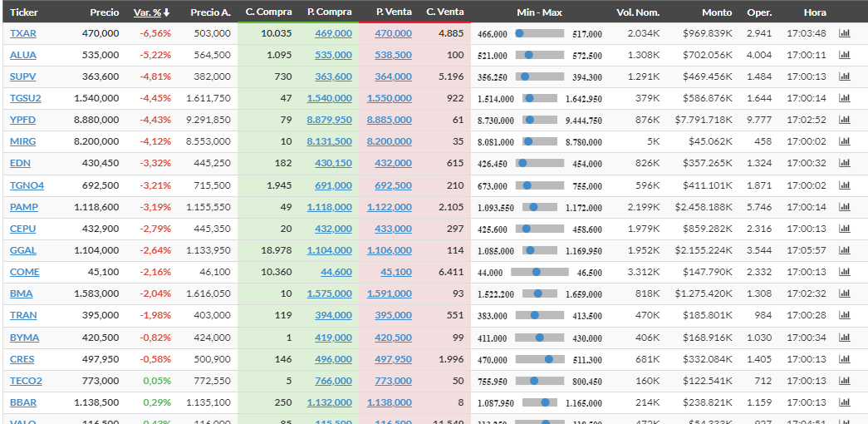Open the COME ticker link
The height and width of the screenshot is (424, 868).
click(25, 272)
